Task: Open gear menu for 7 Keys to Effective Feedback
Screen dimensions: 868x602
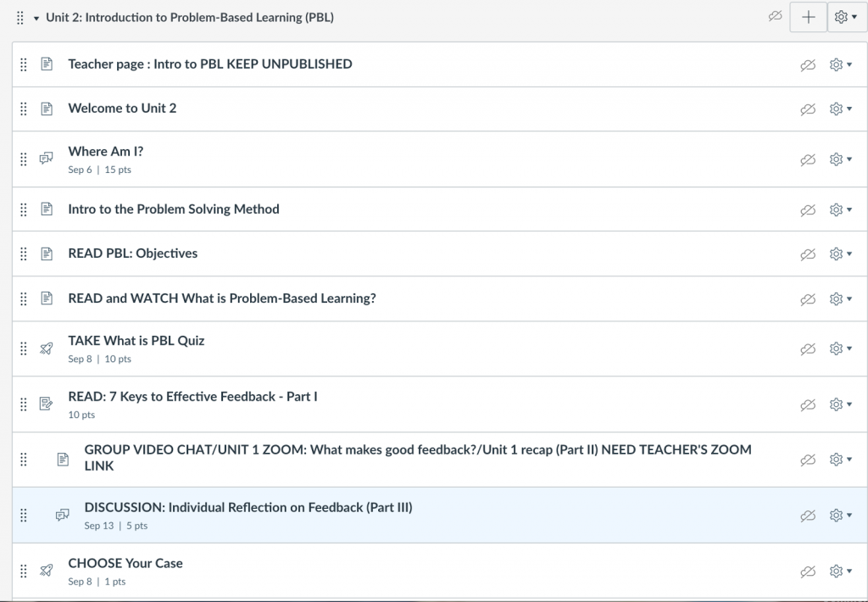Action: coord(840,404)
